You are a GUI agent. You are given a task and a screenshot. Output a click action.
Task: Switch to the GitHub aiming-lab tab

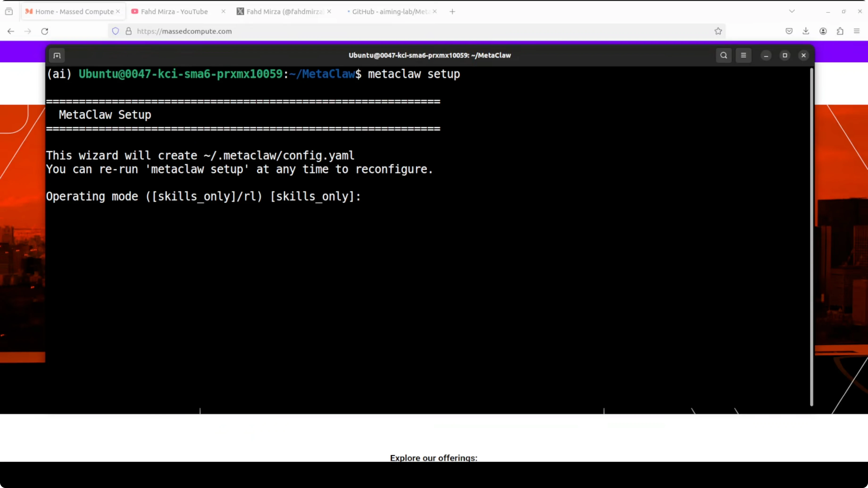(x=388, y=11)
